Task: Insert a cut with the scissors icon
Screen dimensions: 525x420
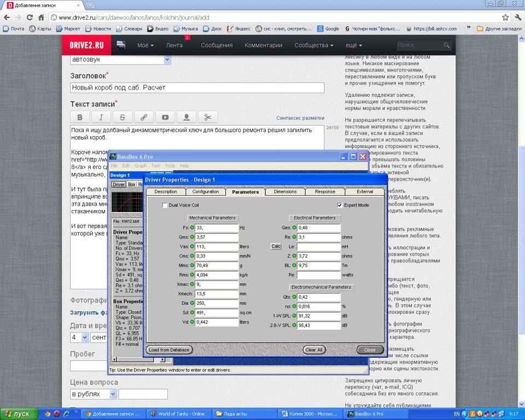Action: [x=208, y=117]
